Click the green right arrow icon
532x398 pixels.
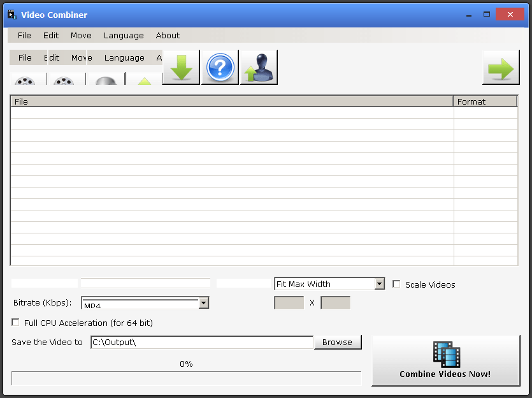(x=501, y=66)
